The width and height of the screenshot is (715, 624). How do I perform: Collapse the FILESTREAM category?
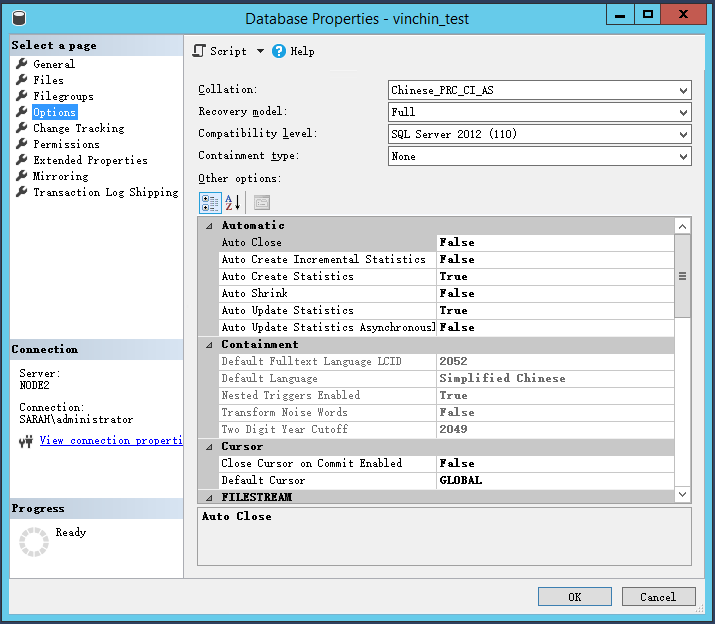coord(209,498)
